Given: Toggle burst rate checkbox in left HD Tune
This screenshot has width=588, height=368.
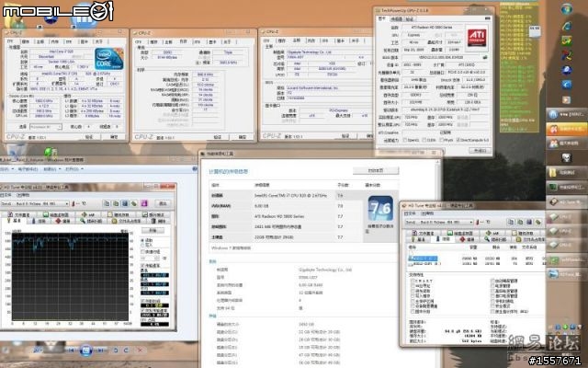Looking at the screenshot, I should click(x=143, y=311).
